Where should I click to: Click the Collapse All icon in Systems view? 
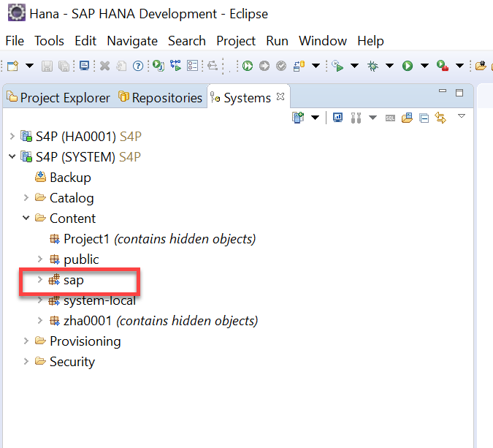(x=424, y=118)
